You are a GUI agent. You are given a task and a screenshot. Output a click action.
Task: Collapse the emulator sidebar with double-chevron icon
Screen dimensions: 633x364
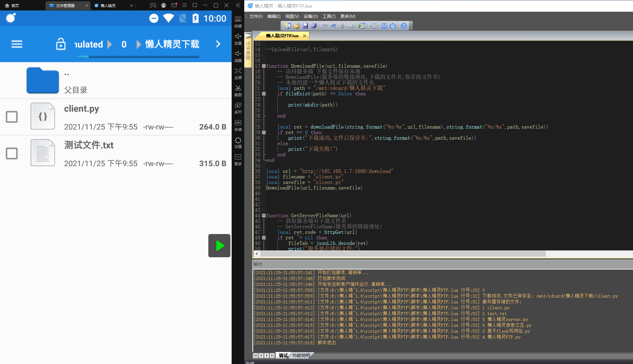(x=238, y=5)
